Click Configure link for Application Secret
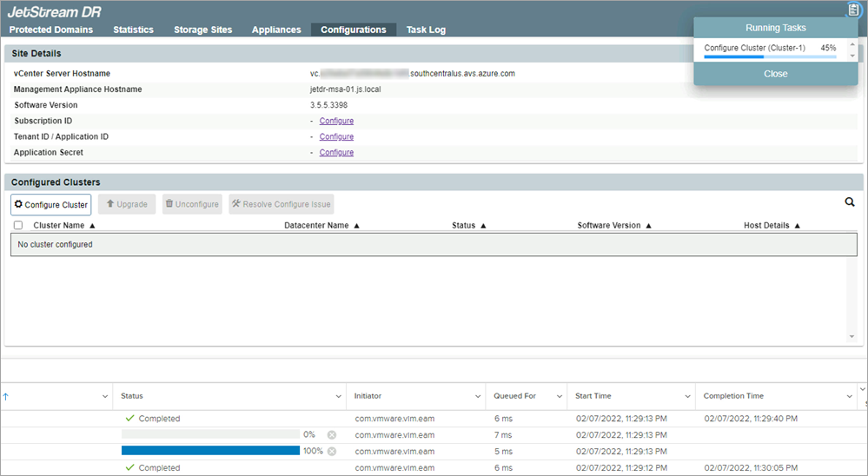The height and width of the screenshot is (476, 868). [x=336, y=152]
